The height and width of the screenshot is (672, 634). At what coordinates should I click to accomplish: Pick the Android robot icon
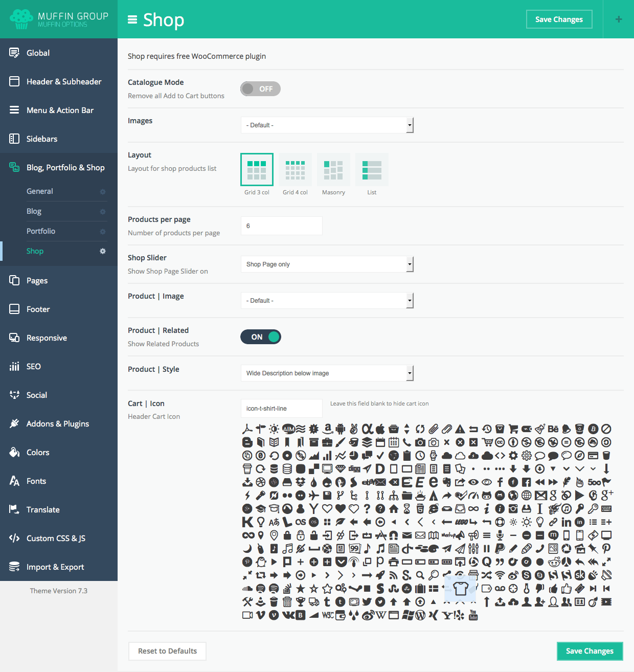[x=341, y=429]
